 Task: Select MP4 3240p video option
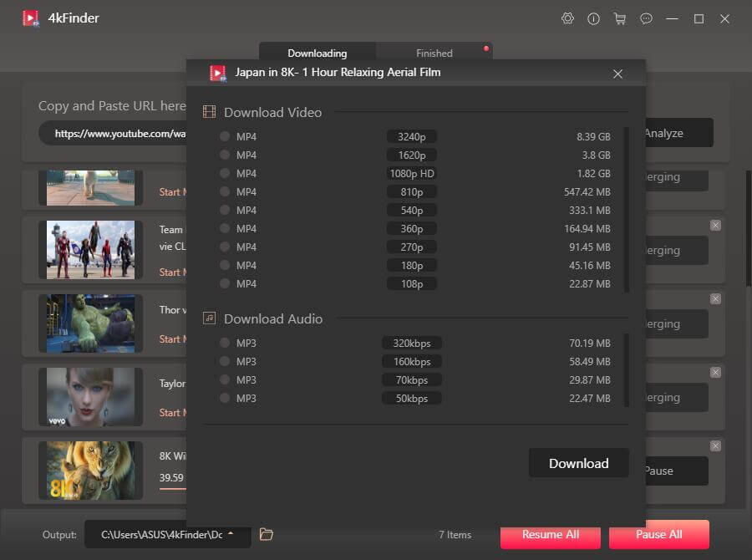pos(225,136)
